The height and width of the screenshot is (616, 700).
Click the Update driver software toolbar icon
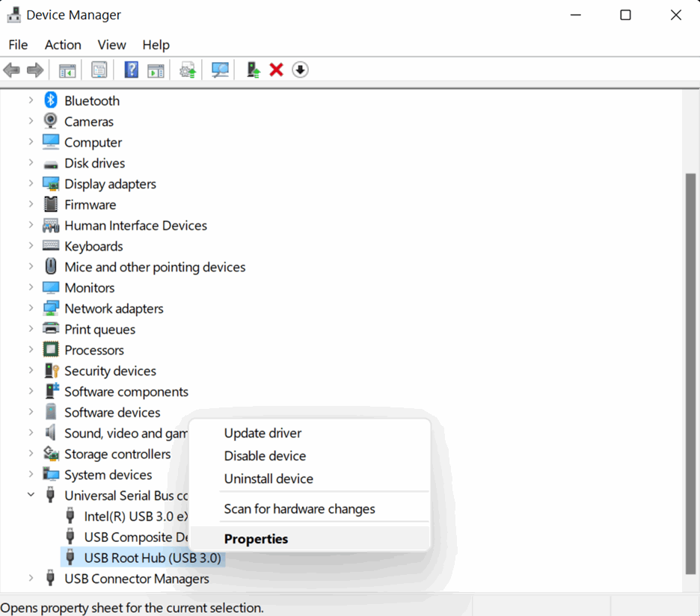coord(186,70)
